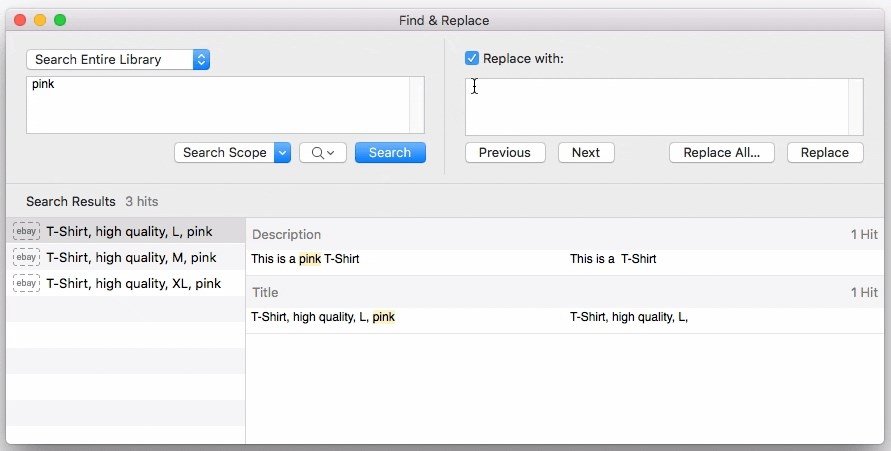Click the blue Search button
This screenshot has height=451, width=891.
tap(390, 153)
